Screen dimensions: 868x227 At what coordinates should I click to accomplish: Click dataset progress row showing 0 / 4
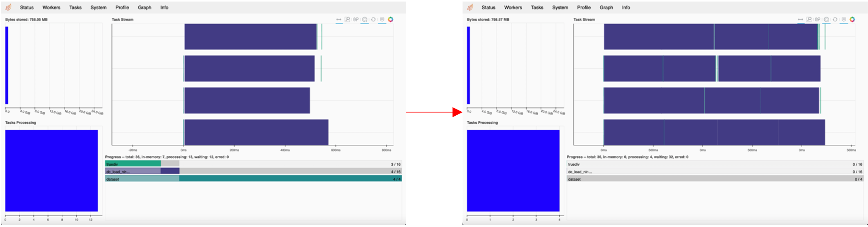click(x=715, y=179)
